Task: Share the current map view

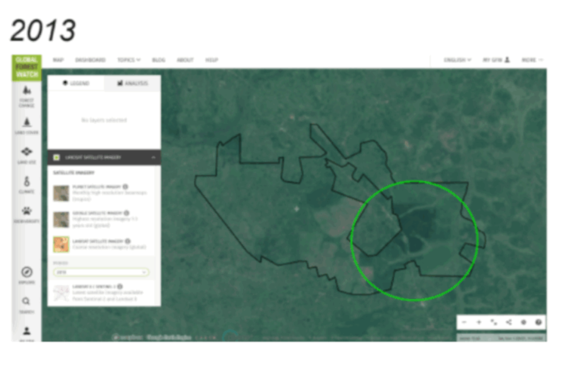Action: [x=508, y=322]
